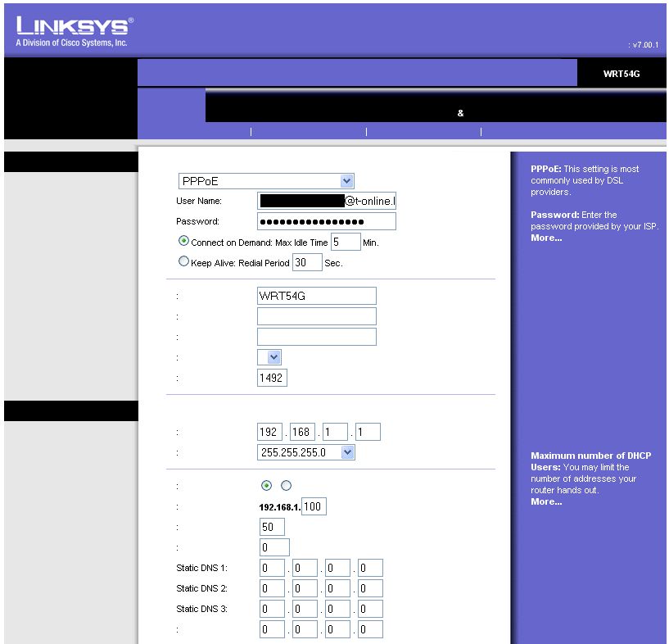The height and width of the screenshot is (644, 669).
Task: Click 'A Division of Cisco Systems, Inc.' text
Action: (x=72, y=43)
